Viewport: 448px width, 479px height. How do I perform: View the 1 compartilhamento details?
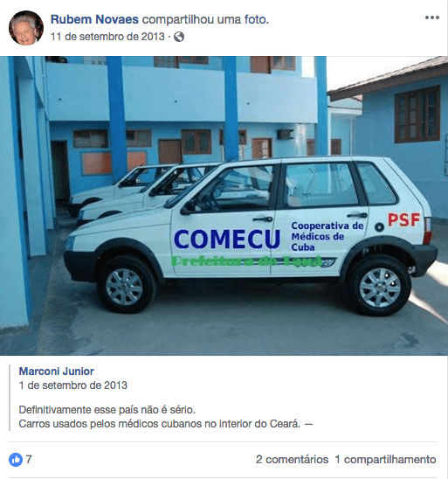pyautogui.click(x=385, y=460)
